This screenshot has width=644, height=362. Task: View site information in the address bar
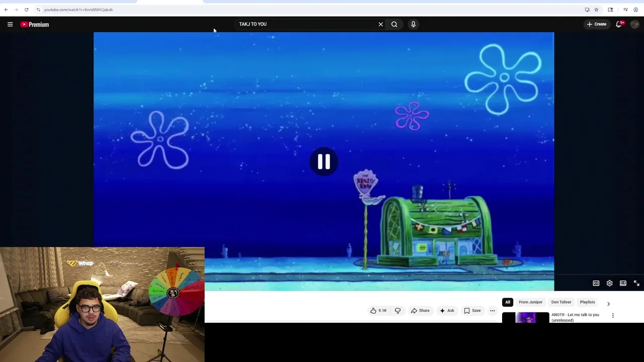(x=38, y=10)
